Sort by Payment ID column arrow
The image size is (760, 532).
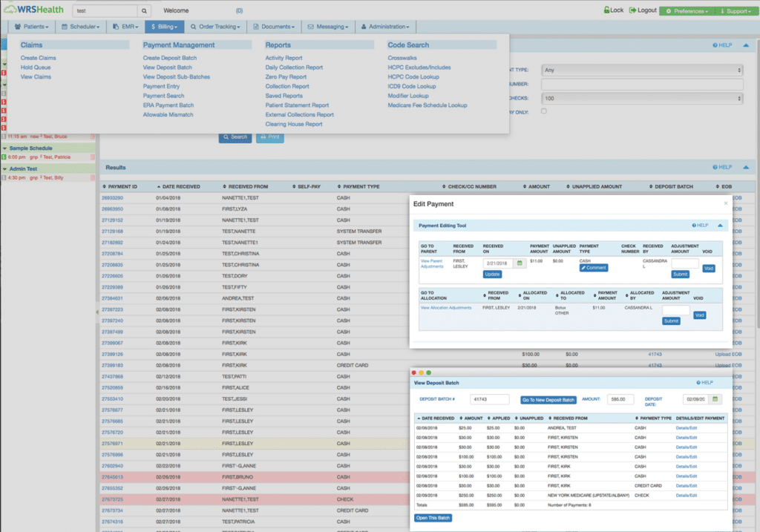pyautogui.click(x=104, y=186)
